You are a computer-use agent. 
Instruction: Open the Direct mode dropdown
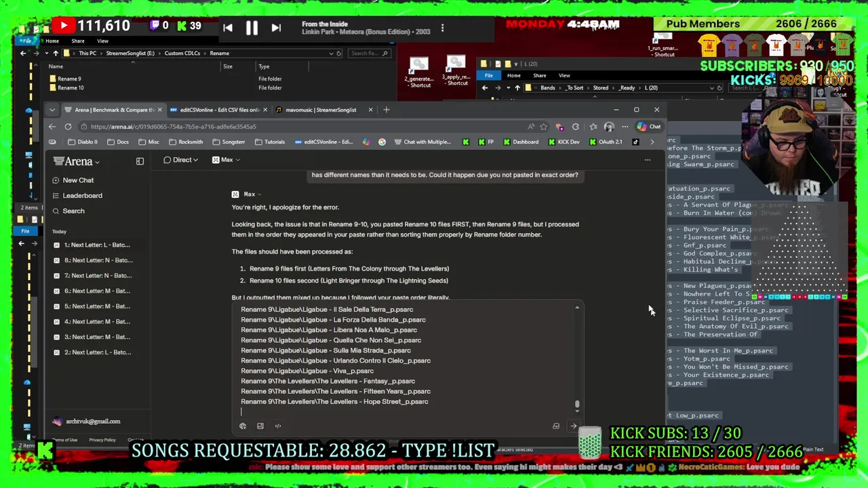[181, 160]
